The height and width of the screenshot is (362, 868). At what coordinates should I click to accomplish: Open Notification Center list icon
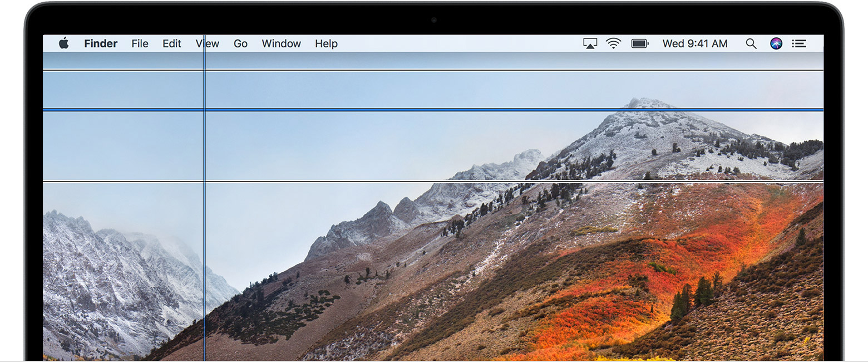(x=799, y=43)
